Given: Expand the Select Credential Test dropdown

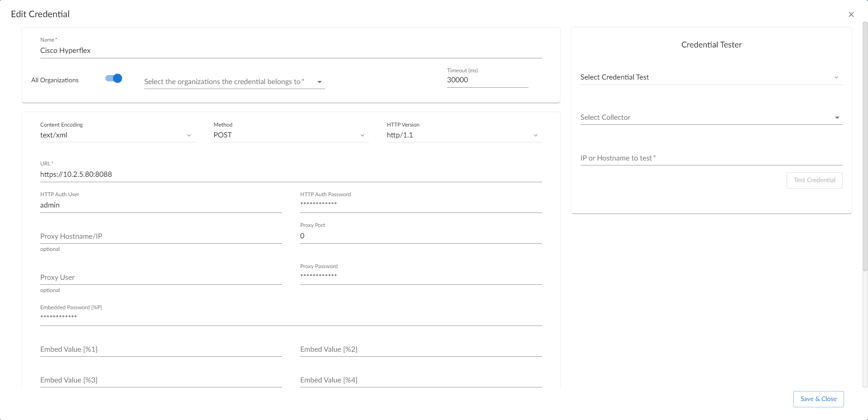Looking at the screenshot, I should 711,77.
